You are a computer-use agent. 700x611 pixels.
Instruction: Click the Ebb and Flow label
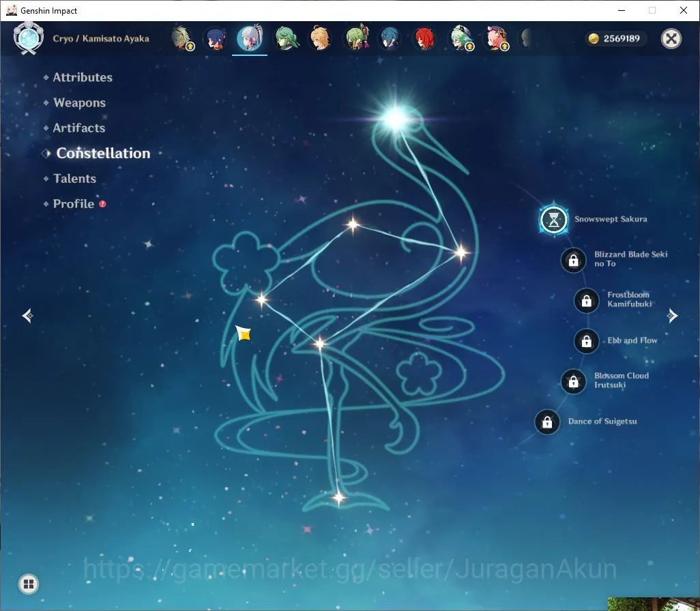coord(632,340)
